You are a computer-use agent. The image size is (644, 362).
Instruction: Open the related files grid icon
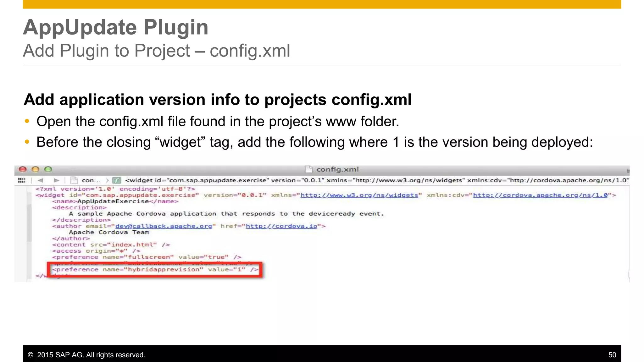tap(22, 180)
